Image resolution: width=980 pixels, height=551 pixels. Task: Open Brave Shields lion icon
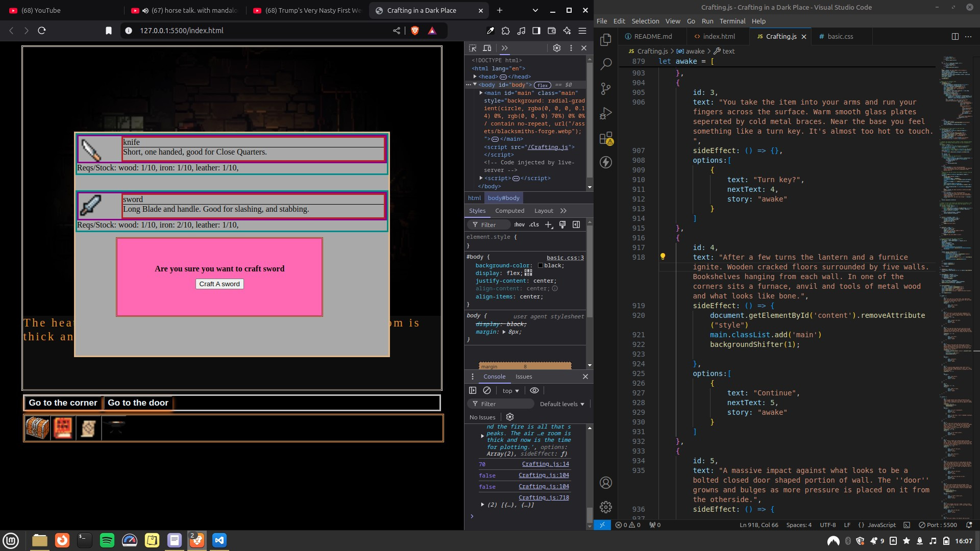tap(415, 31)
